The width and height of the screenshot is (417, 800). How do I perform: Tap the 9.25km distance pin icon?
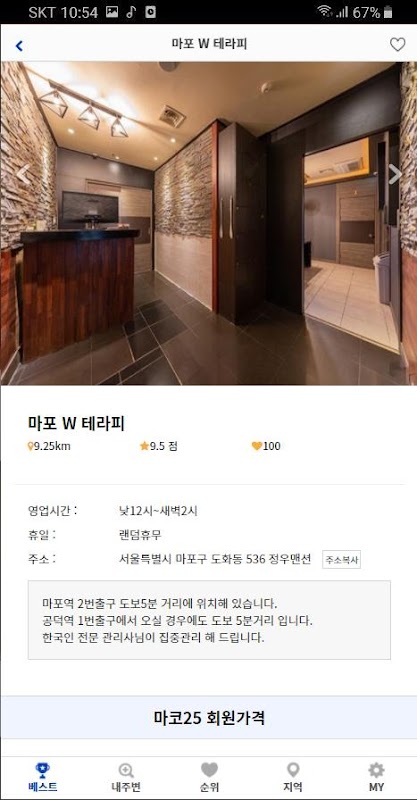tap(30, 446)
